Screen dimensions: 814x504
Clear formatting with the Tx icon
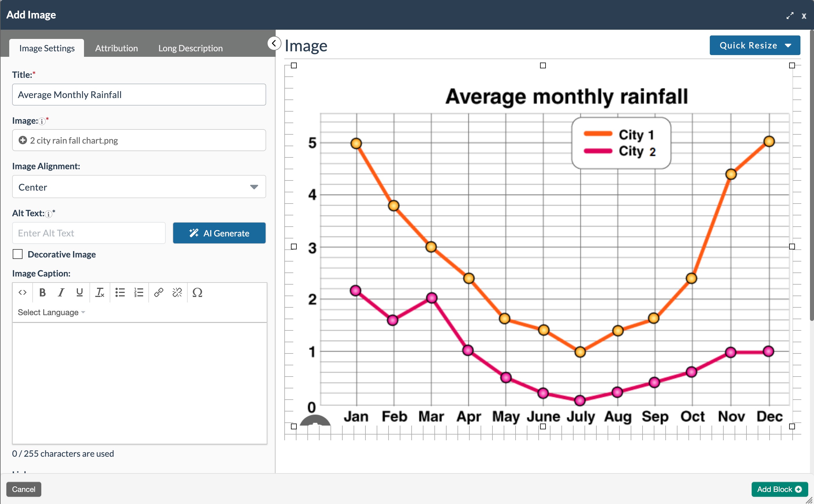99,293
